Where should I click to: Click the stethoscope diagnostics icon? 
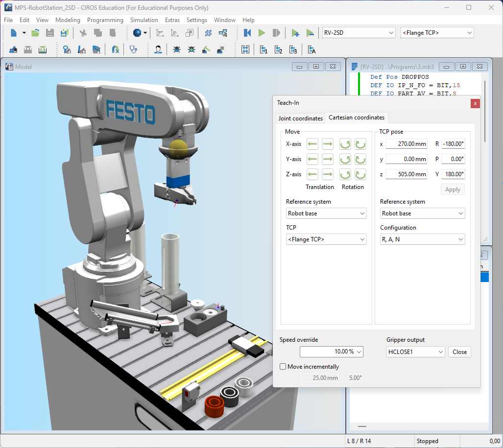coord(133,50)
